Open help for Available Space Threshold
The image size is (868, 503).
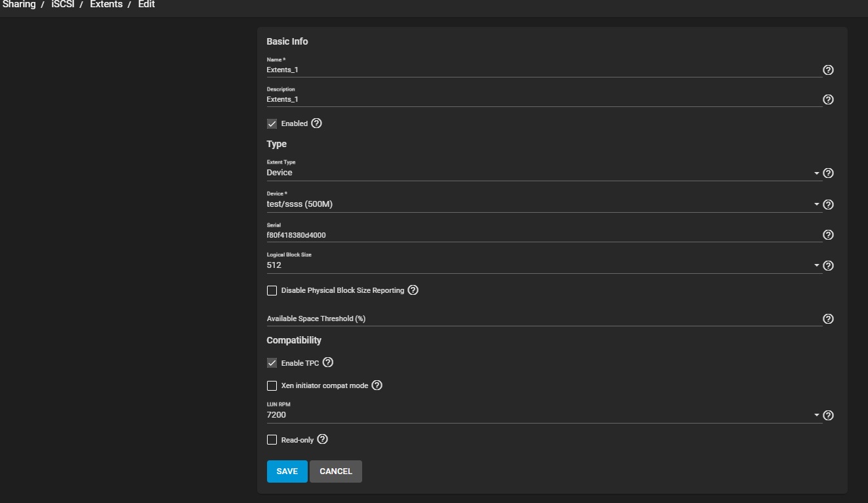tap(828, 318)
